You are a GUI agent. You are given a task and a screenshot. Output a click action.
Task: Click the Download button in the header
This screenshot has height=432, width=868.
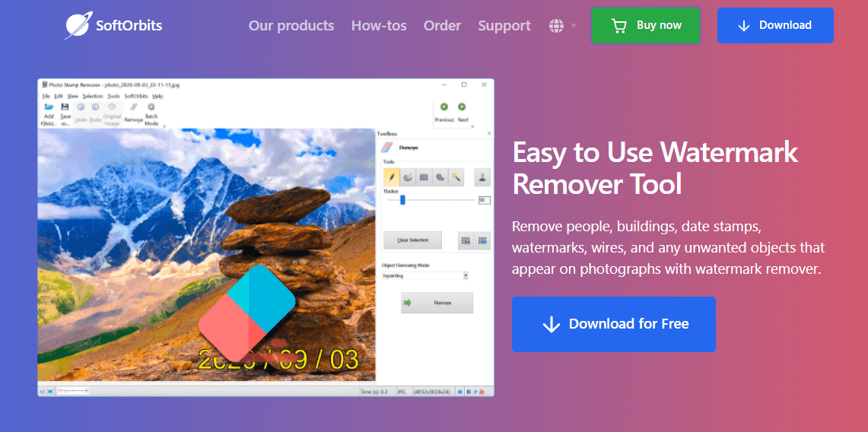(x=775, y=25)
